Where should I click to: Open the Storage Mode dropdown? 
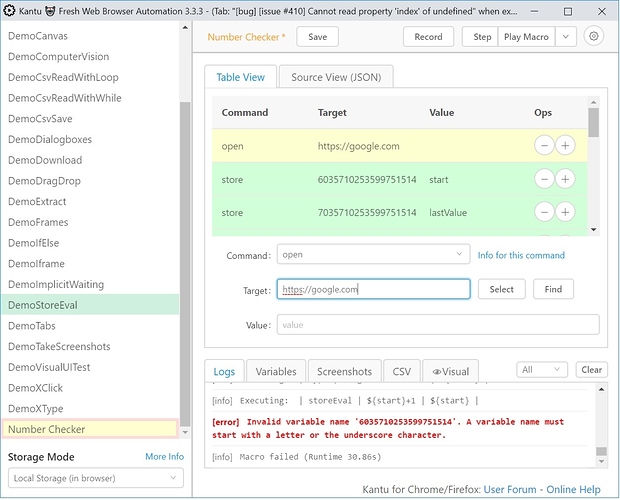(x=96, y=478)
